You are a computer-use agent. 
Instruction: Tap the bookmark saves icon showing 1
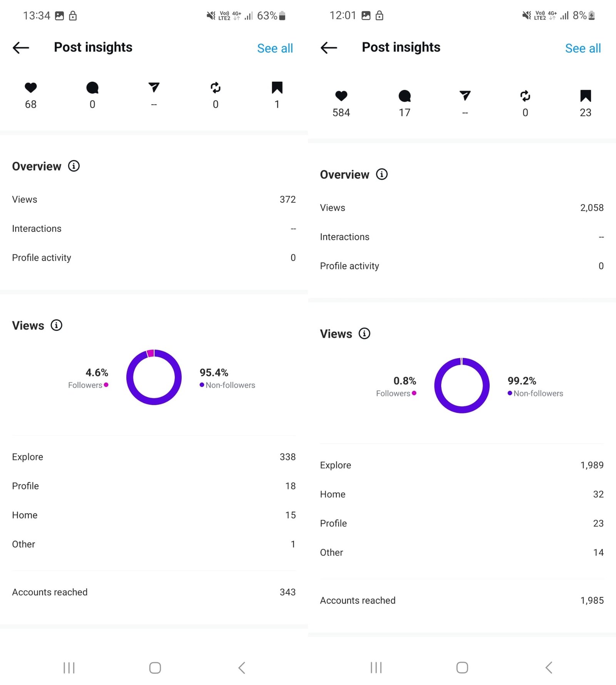pyautogui.click(x=277, y=88)
